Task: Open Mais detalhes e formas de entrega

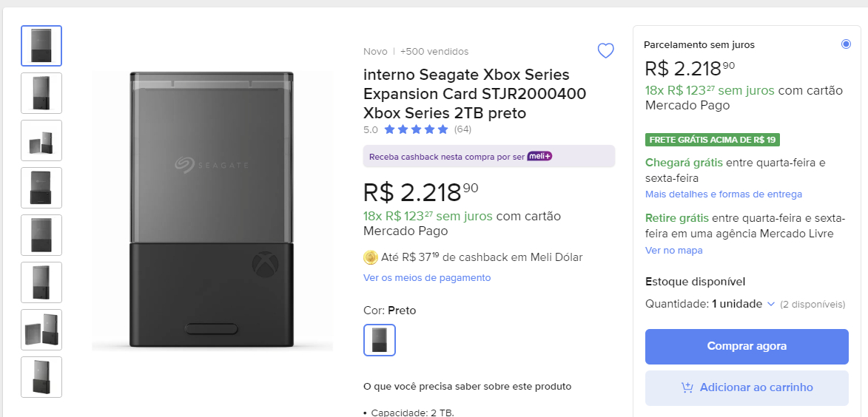Action: click(724, 194)
